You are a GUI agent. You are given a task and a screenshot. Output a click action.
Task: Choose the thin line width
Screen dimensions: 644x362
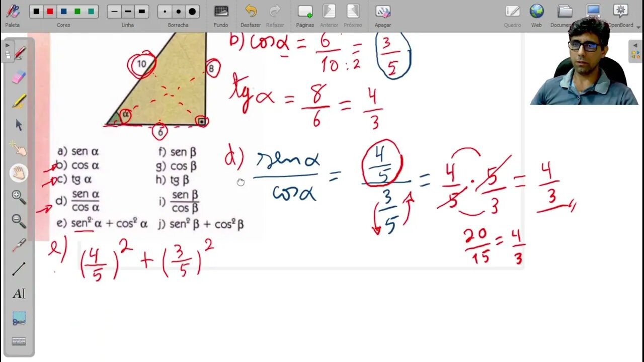click(x=114, y=12)
